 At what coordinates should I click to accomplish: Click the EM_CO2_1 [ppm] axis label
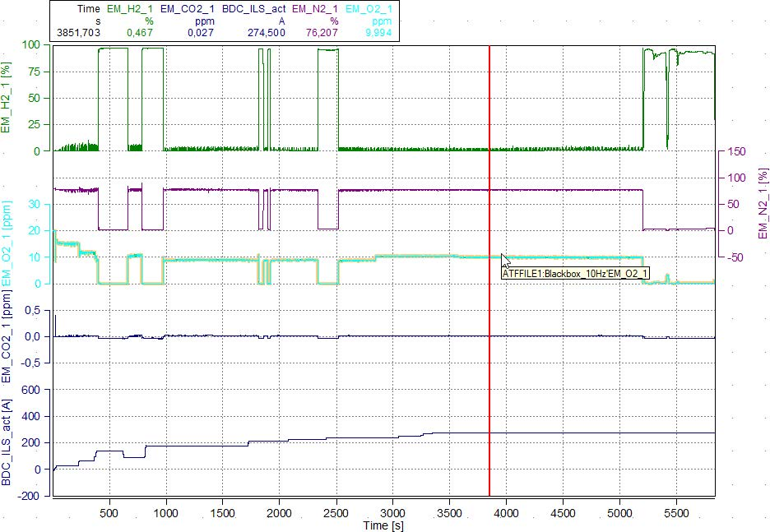point(8,343)
